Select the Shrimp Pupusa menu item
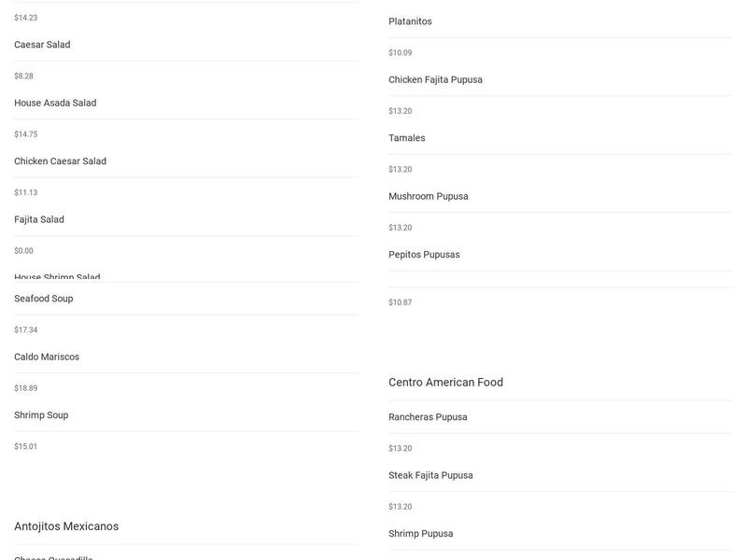 click(420, 534)
